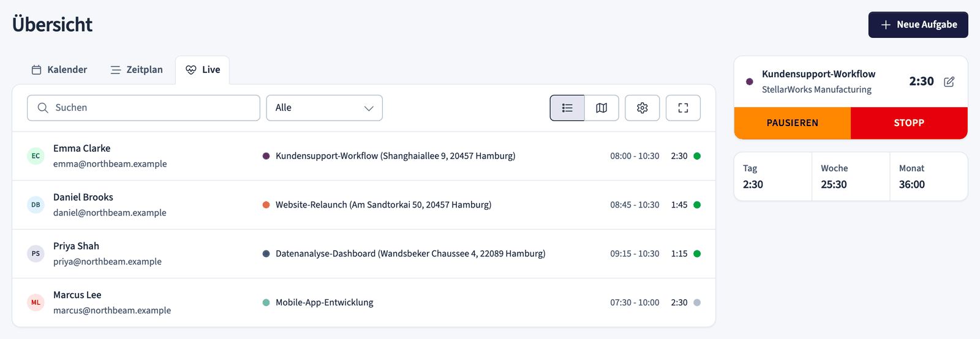Viewport: 980px width, 339px height.
Task: Click Emma Clarke's green status dot
Action: (x=697, y=156)
